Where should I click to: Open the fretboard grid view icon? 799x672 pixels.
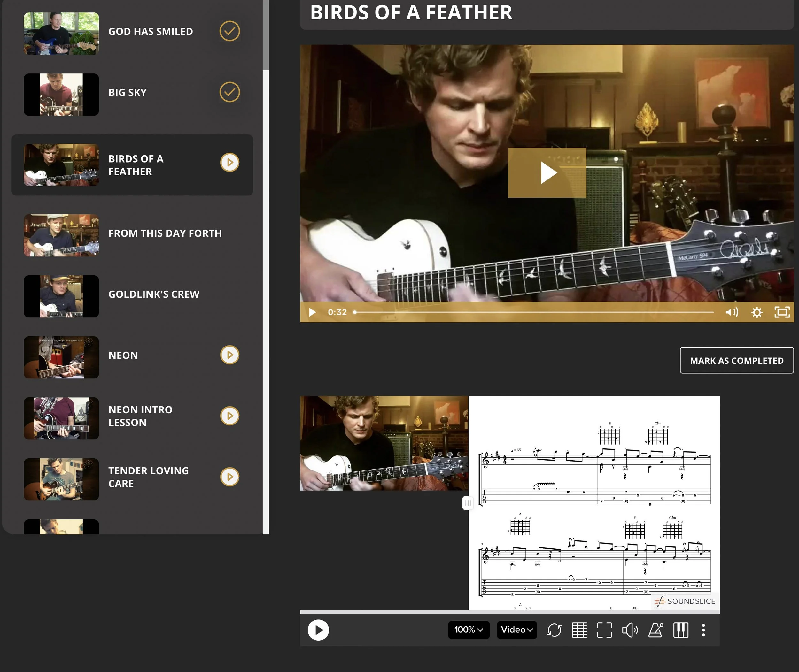tap(579, 630)
